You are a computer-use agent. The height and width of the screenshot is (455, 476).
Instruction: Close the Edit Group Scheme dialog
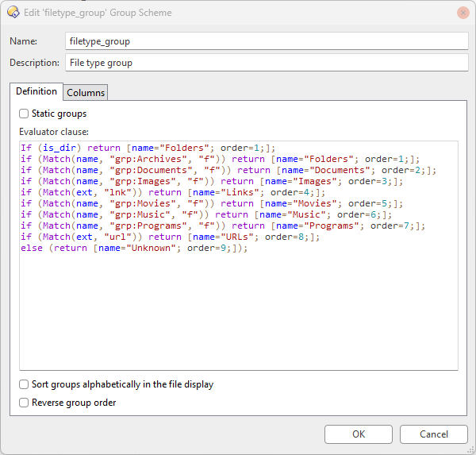pos(463,13)
